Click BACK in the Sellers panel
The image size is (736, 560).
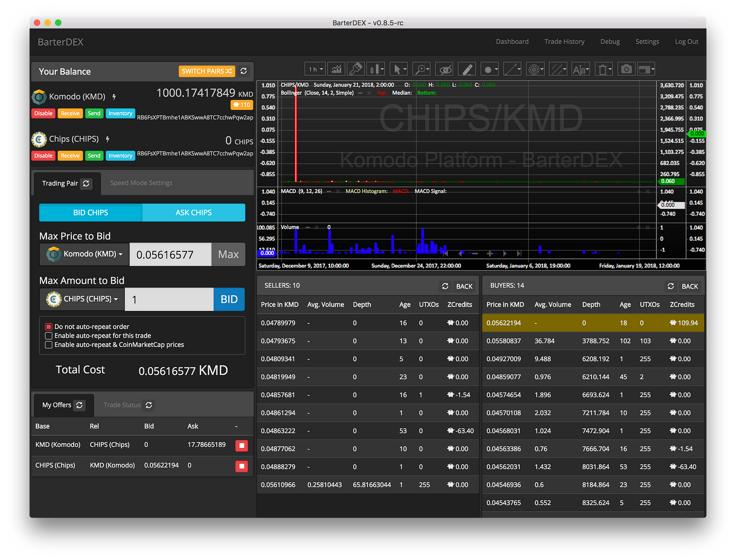pos(464,286)
